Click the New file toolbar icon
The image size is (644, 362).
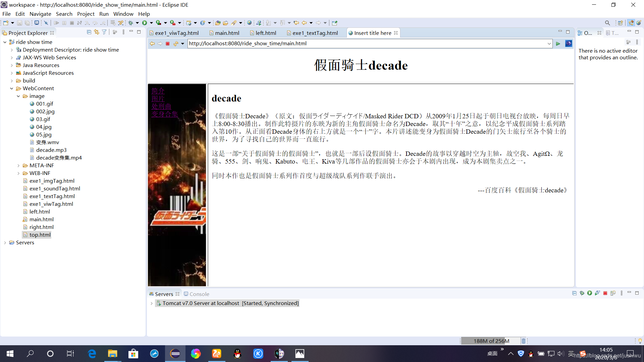click(6, 23)
